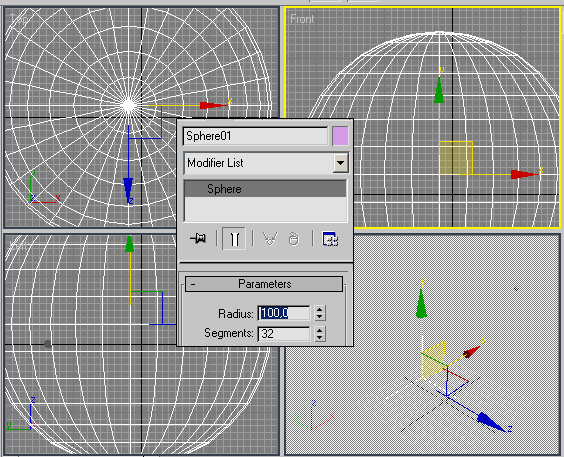Click the Sphere01 object name field

[255, 136]
